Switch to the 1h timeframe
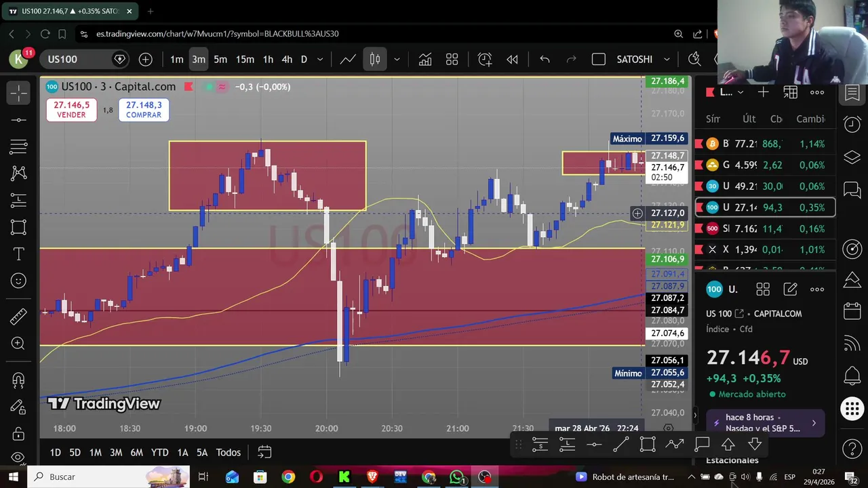The image size is (868, 488). (x=268, y=60)
